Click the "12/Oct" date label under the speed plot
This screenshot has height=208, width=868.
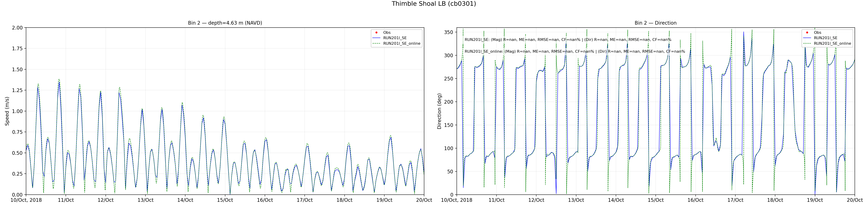(106, 200)
